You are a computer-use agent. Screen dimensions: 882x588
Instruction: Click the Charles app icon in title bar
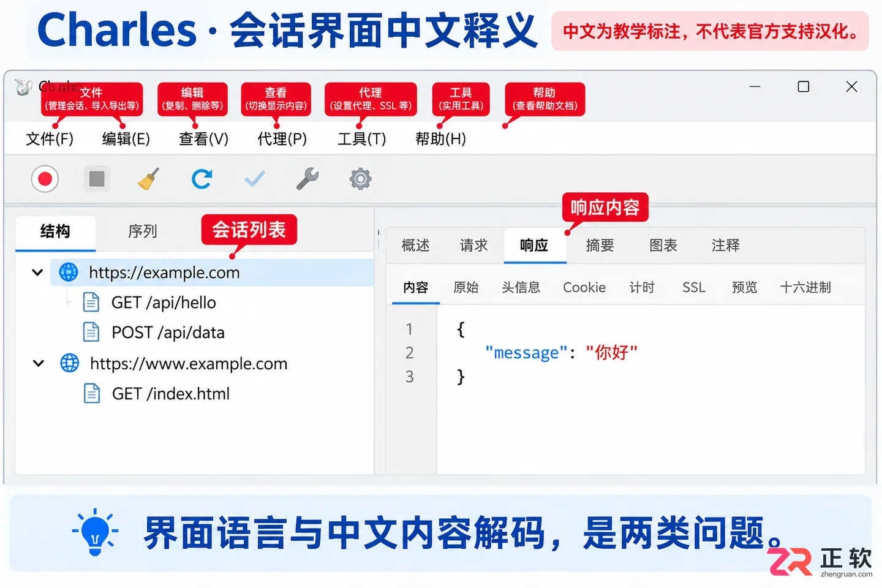click(x=23, y=87)
